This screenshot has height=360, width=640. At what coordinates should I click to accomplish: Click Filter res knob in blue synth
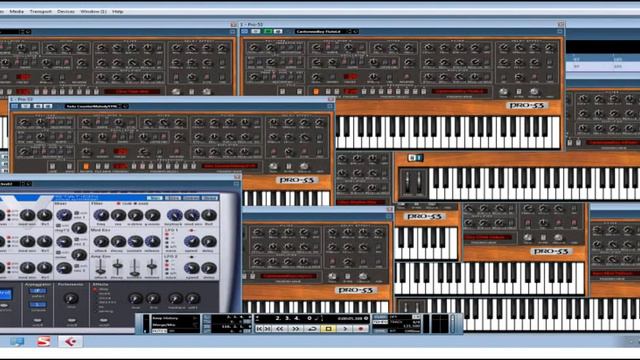click(x=118, y=215)
